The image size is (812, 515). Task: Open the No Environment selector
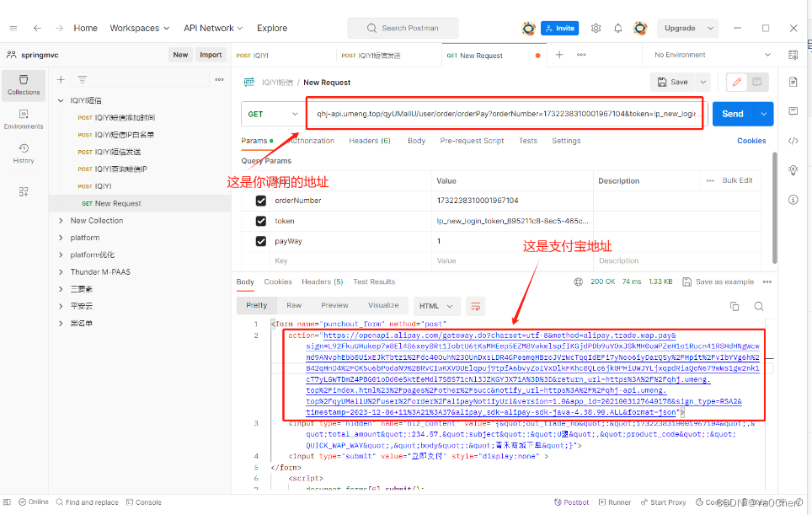pyautogui.click(x=712, y=55)
